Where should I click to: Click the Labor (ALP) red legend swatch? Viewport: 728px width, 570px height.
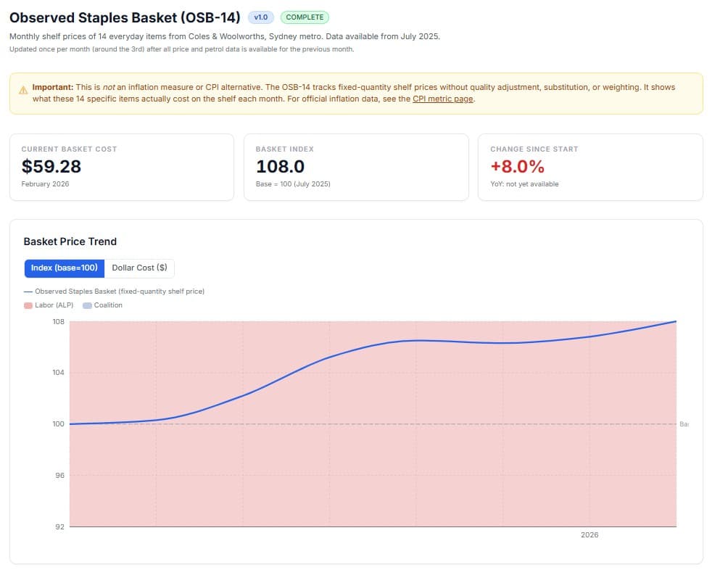[28, 305]
